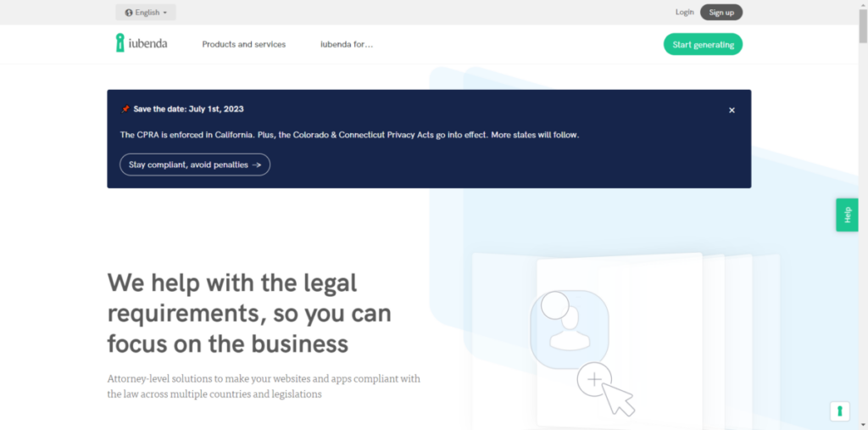Click the "Save the date: July 1st, 2023" heading
Image resolution: width=868 pixels, height=430 pixels.
pos(188,109)
